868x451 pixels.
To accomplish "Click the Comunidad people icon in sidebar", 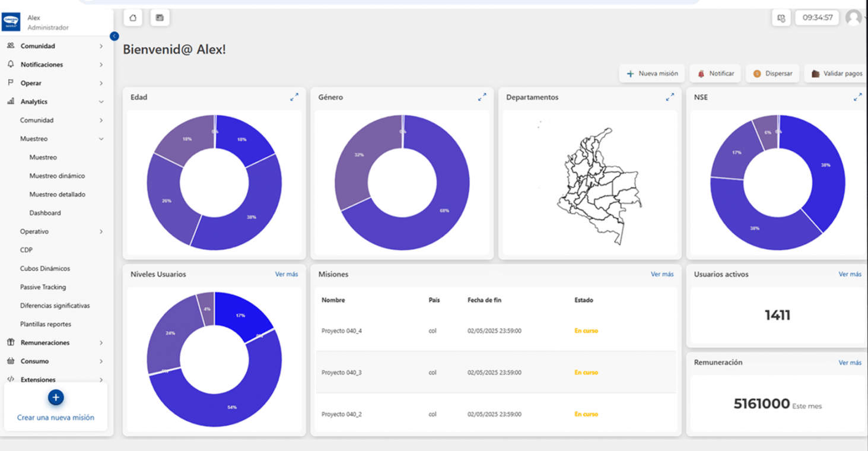I will pyautogui.click(x=11, y=46).
